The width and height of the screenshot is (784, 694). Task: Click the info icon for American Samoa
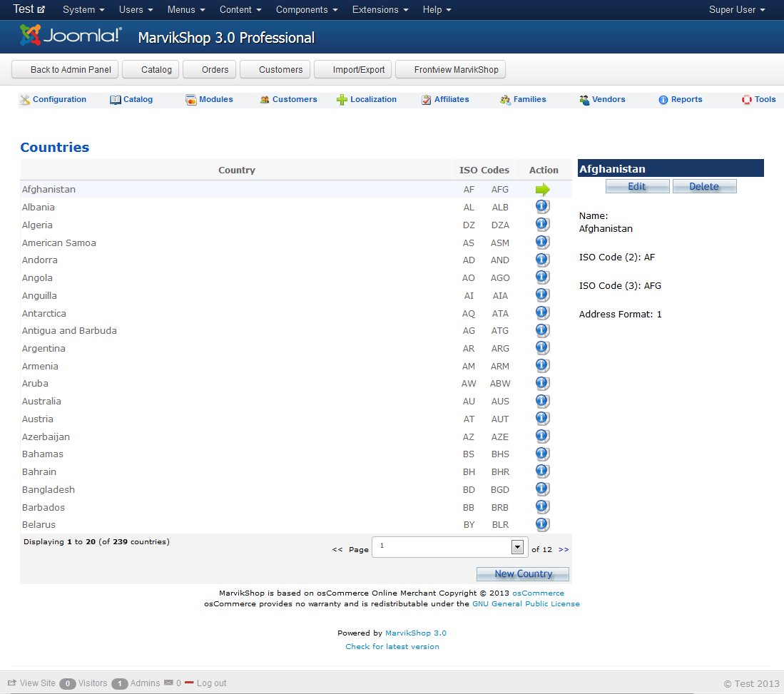coord(542,243)
